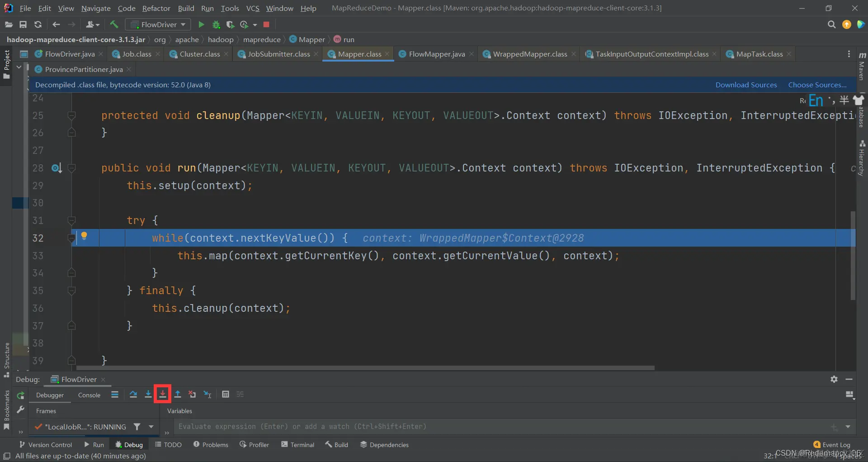Click the orange update arrow icon
The height and width of the screenshot is (462, 868).
click(x=847, y=24)
